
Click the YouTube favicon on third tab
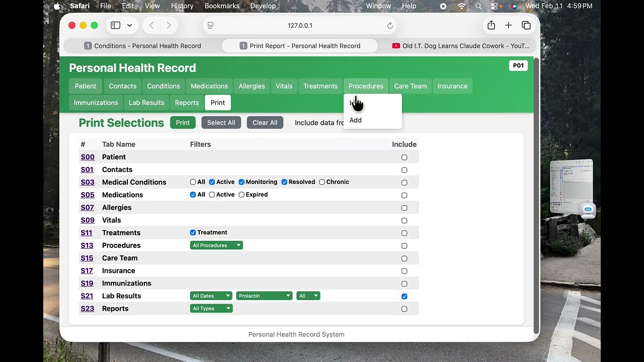(396, 46)
